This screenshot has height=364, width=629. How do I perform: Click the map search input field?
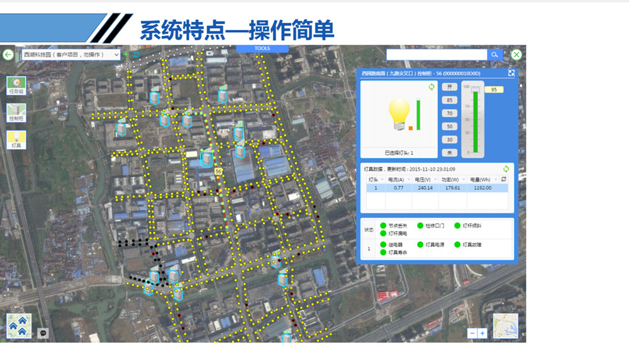pyautogui.click(x=437, y=55)
